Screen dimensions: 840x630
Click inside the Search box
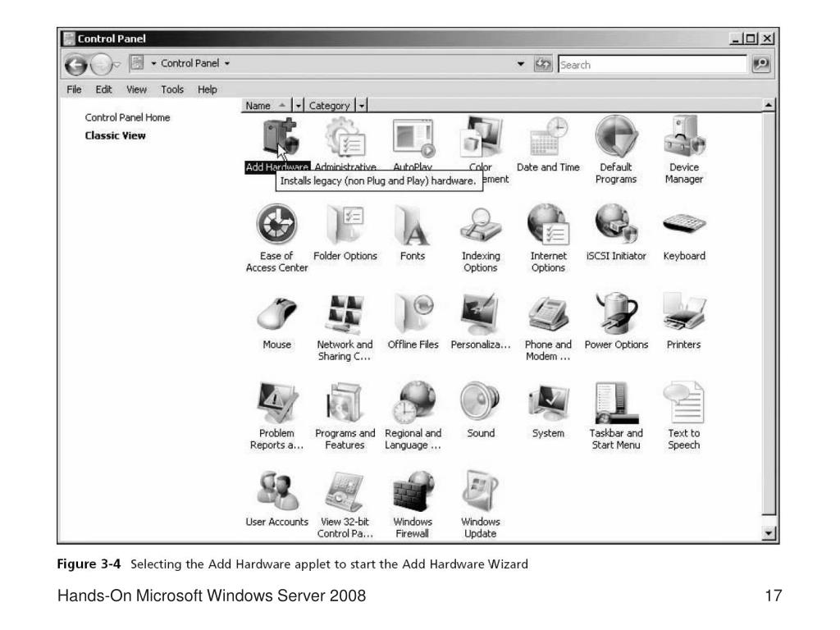click(652, 64)
